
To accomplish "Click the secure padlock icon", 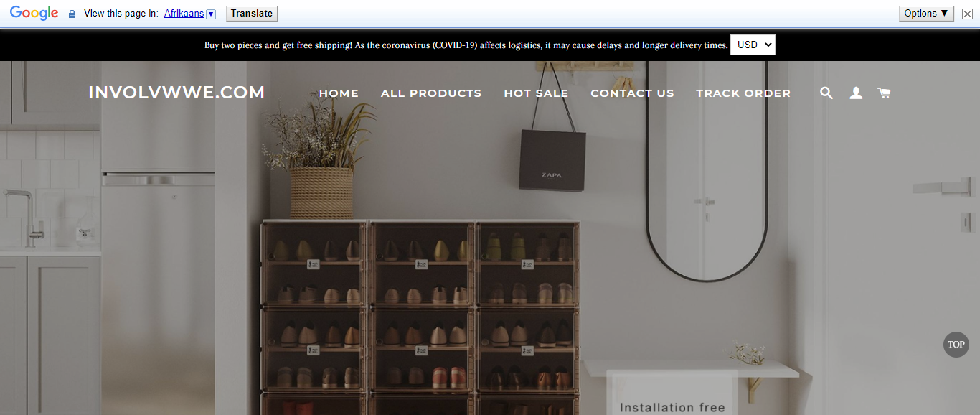I will pos(72,14).
